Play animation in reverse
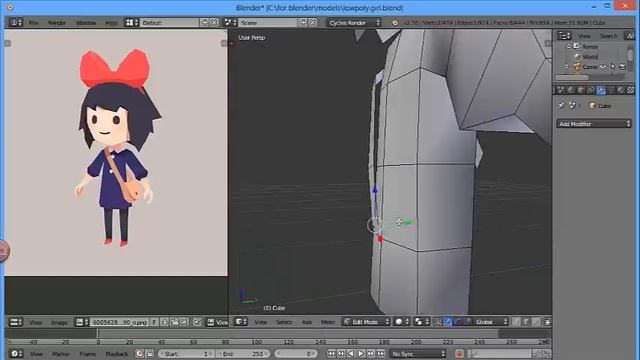Image resolution: width=640 pixels, height=360 pixels. click(x=351, y=353)
